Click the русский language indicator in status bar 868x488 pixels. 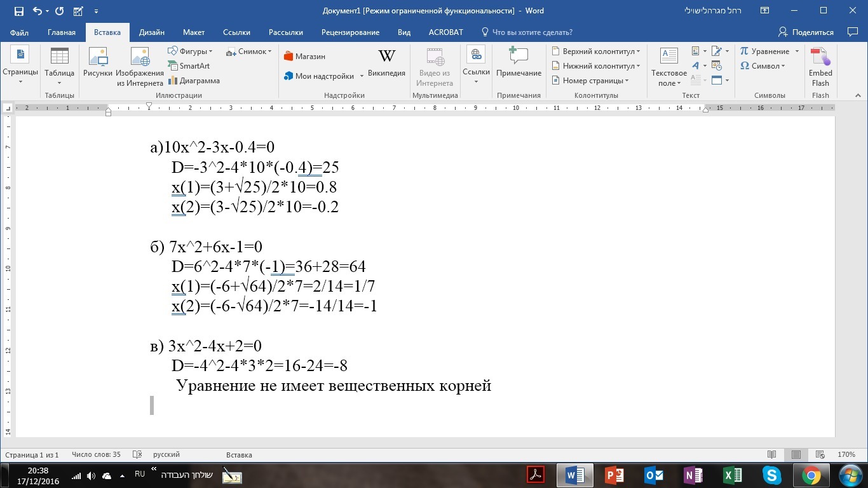[166, 455]
